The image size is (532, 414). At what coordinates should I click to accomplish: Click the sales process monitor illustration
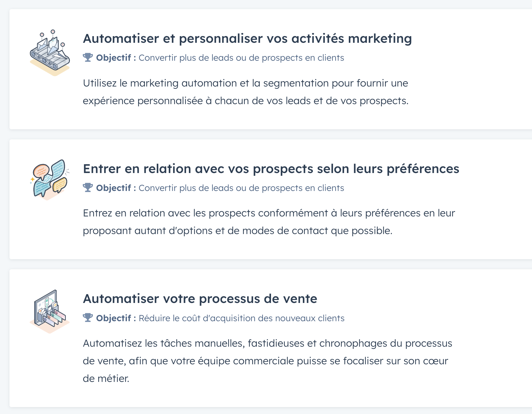coord(50,311)
